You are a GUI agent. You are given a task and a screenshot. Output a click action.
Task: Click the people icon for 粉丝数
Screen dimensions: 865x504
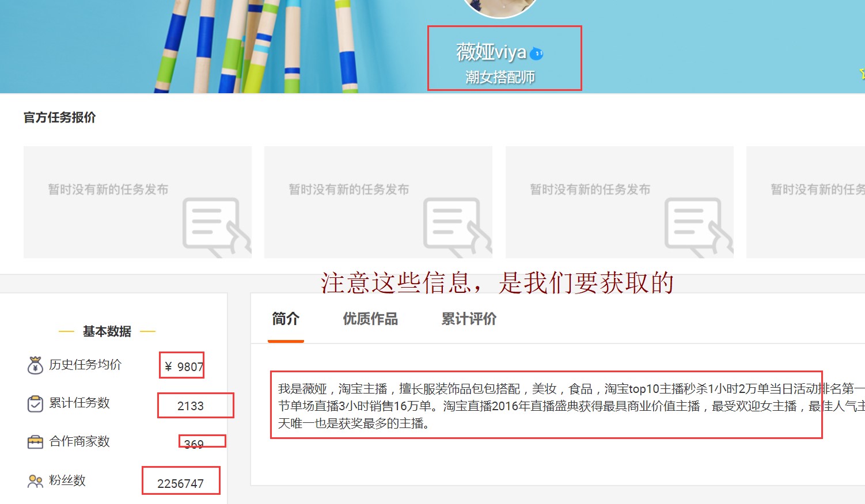[x=35, y=481]
